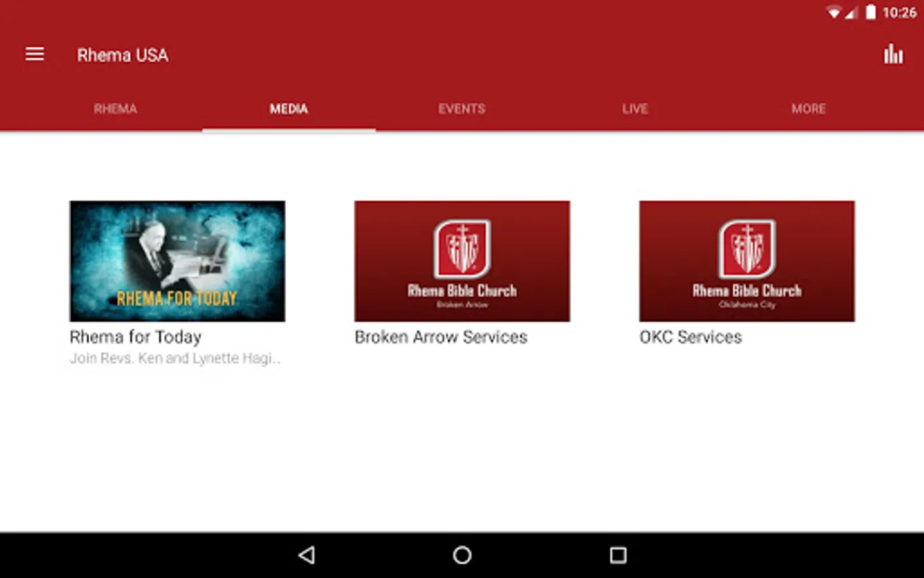This screenshot has width=924, height=578.
Task: Click the 'Rhema USA' app title
Action: tap(123, 55)
